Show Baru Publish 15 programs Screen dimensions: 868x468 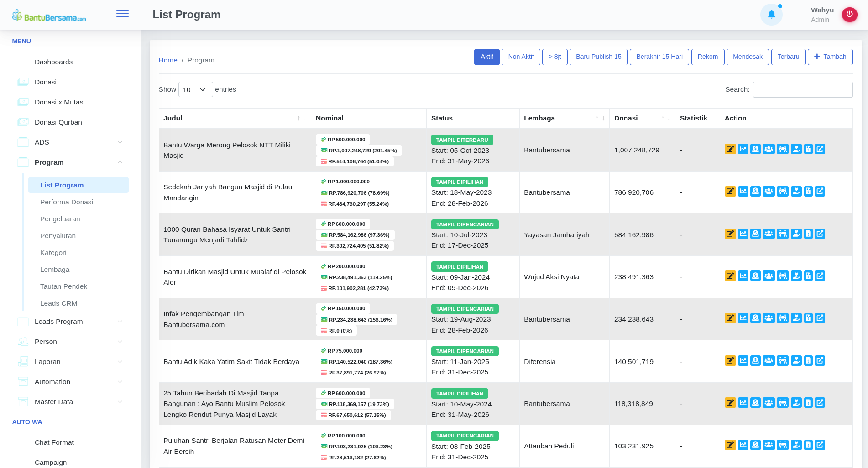pyautogui.click(x=599, y=57)
